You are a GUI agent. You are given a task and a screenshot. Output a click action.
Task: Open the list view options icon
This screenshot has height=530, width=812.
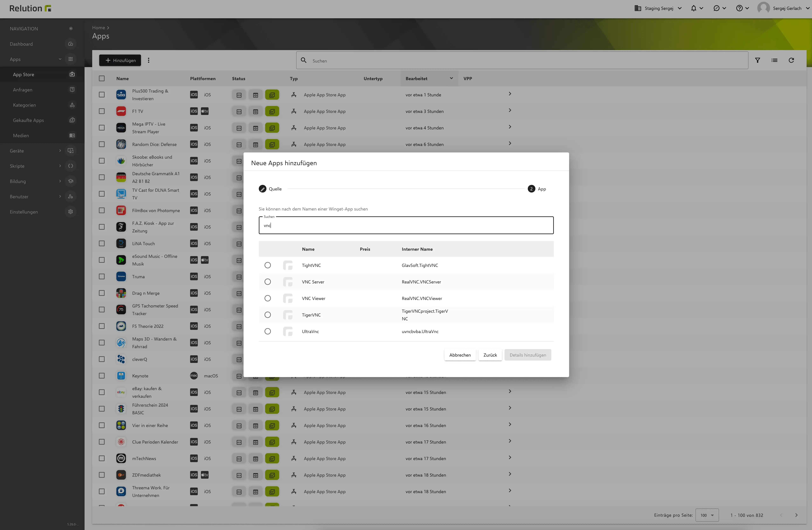point(774,60)
